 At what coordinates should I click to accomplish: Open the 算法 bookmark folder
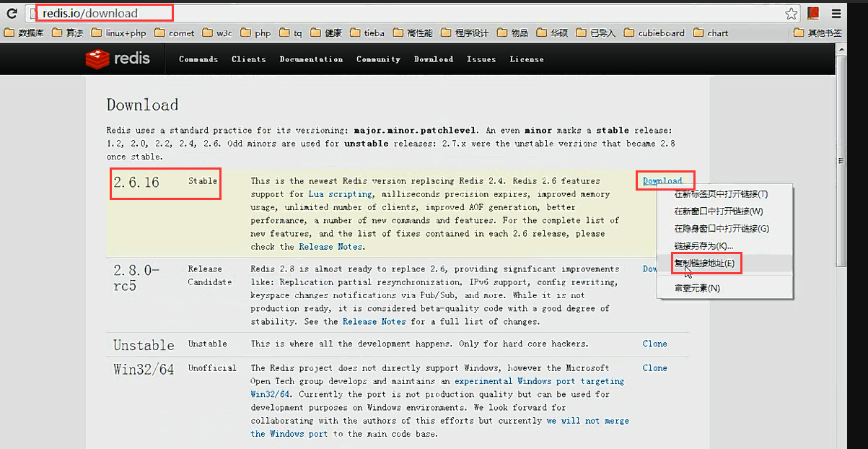tap(68, 32)
